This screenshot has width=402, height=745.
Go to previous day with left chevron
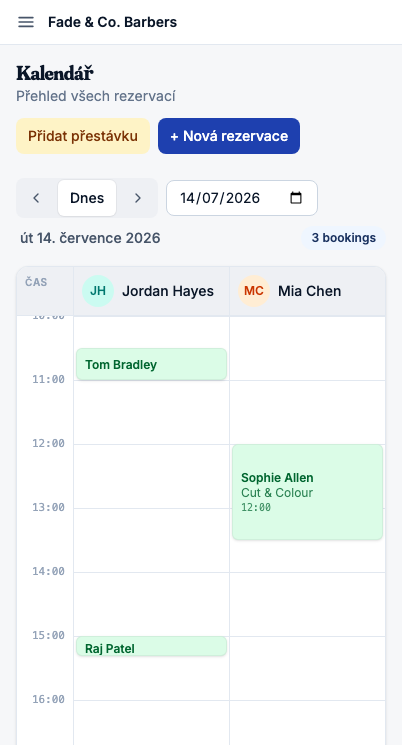tap(37, 198)
